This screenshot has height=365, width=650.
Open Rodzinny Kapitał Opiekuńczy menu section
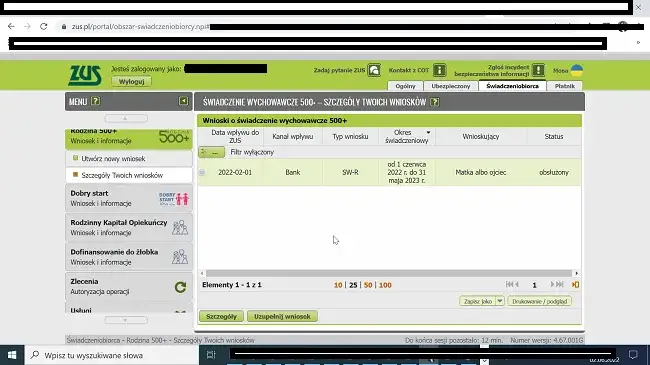pyautogui.click(x=129, y=228)
